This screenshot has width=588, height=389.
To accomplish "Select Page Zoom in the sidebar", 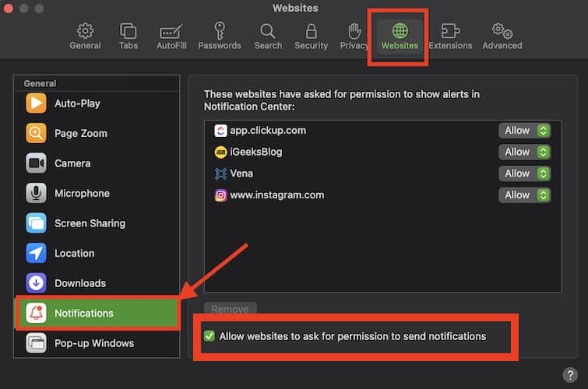I will (80, 133).
